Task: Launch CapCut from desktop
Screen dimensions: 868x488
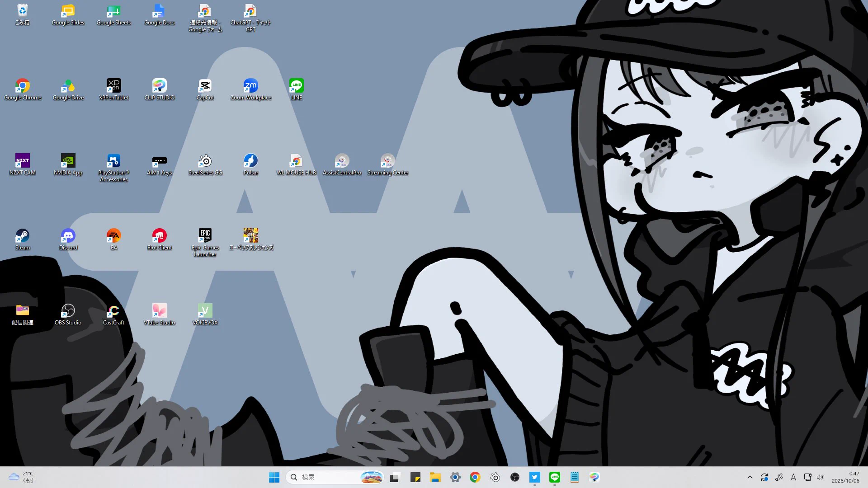Action: click(205, 89)
